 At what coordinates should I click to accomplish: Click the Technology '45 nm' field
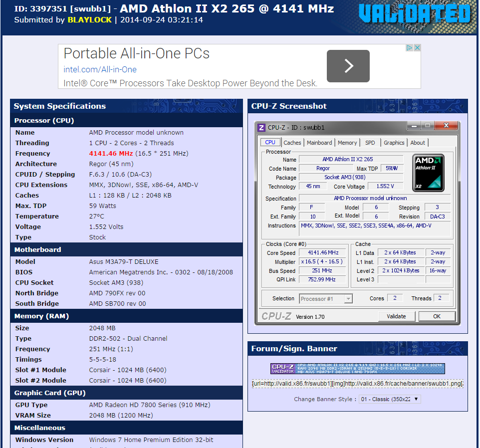tap(313, 187)
